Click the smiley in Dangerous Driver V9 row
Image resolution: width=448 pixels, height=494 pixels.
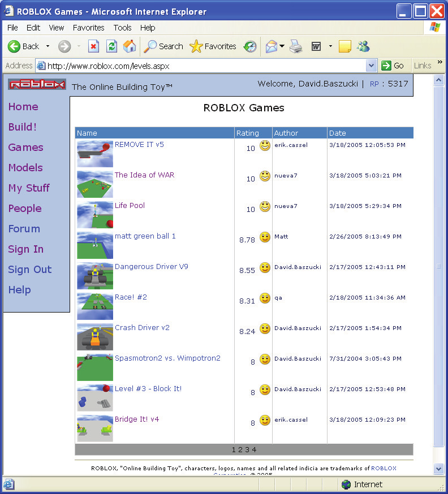265,268
